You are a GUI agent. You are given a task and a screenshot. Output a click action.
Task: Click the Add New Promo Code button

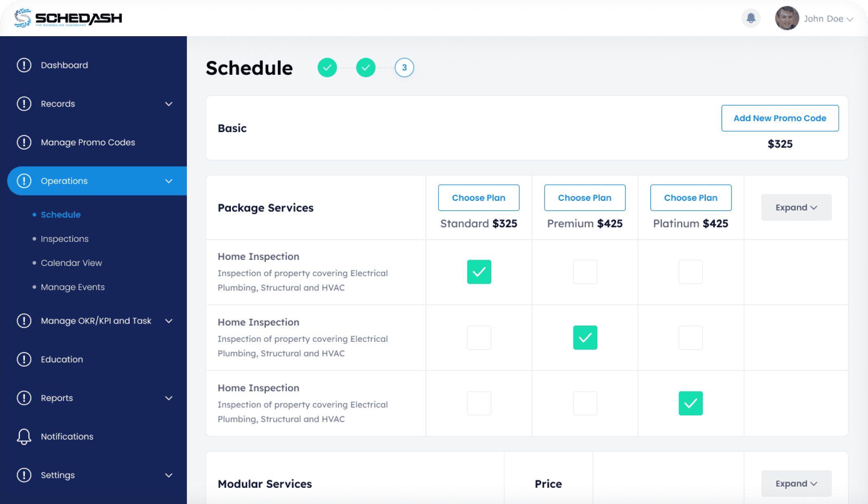point(780,117)
